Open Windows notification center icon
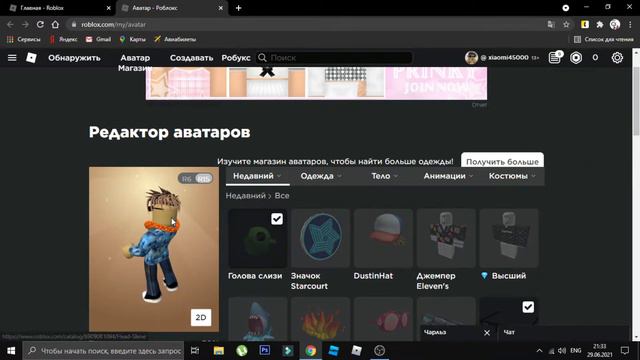Screen dimensions: 640x360 [624, 351]
